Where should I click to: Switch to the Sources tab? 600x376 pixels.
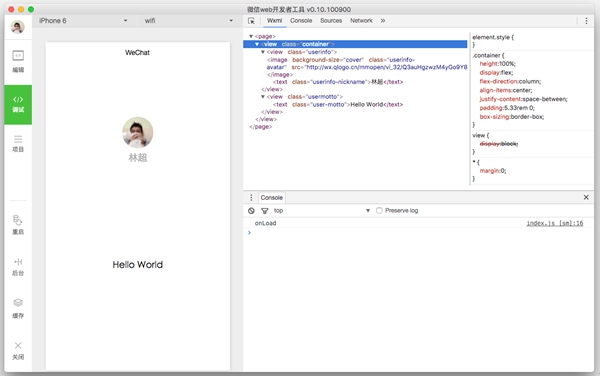click(x=331, y=21)
